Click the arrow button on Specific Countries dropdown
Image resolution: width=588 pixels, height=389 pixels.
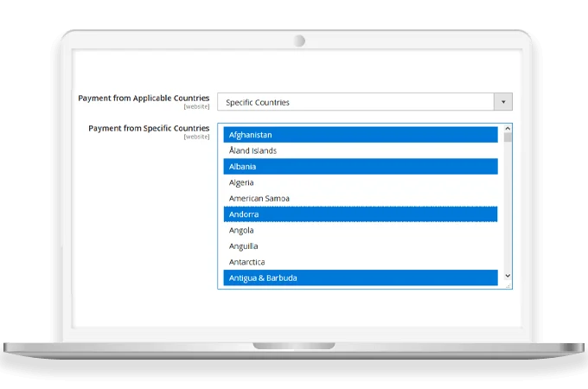point(502,102)
